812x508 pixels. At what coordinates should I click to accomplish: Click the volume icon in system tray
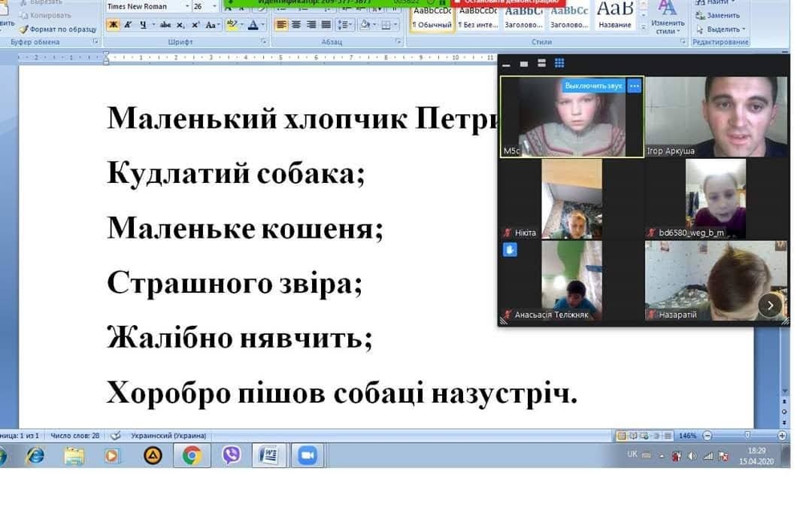pyautogui.click(x=692, y=456)
